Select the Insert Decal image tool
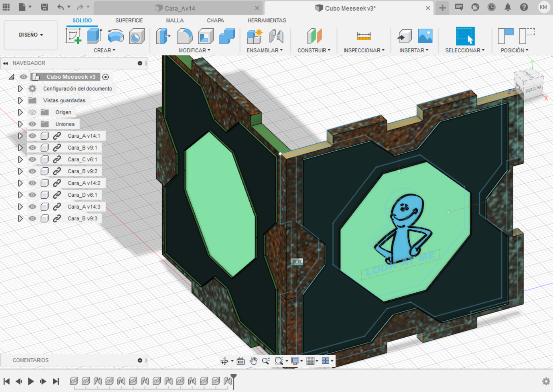Screen dimensions: 553x392 (425, 36)
